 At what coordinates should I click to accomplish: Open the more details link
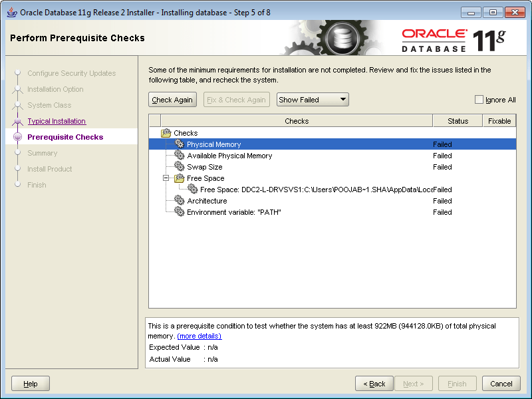click(x=199, y=336)
